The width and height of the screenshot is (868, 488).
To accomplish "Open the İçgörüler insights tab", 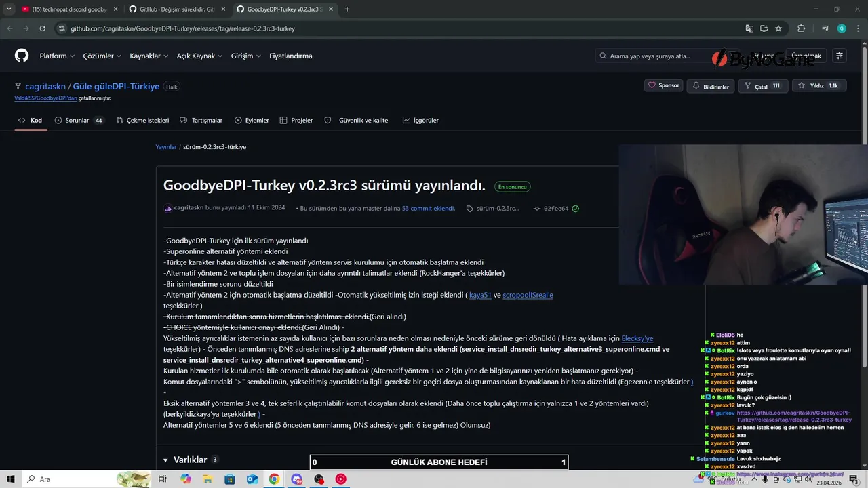I will coord(421,120).
